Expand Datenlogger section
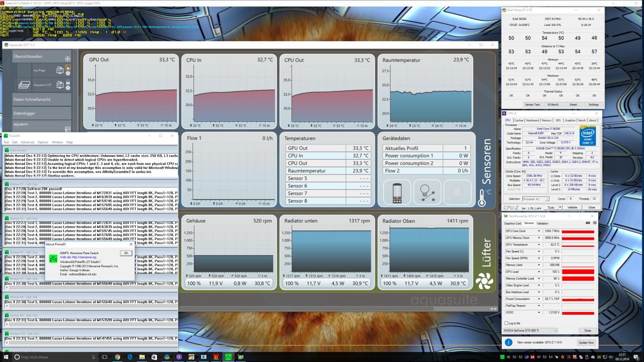644x362 pixels. (x=42, y=113)
